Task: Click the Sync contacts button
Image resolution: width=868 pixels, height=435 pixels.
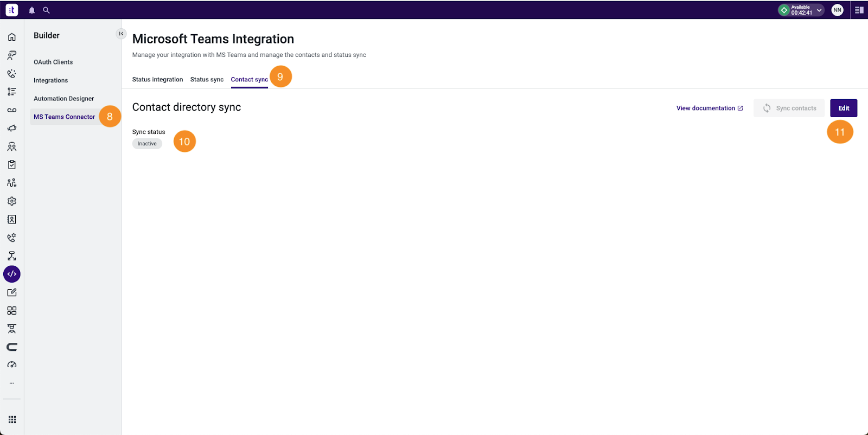Action: pyautogui.click(x=789, y=108)
